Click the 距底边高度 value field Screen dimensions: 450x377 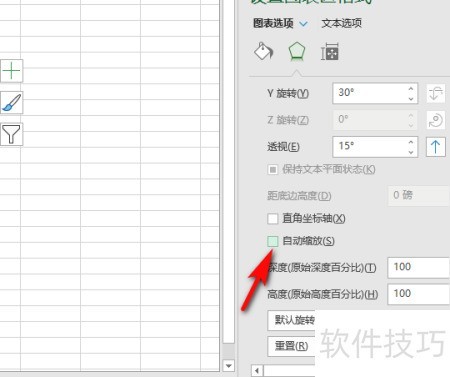point(419,196)
